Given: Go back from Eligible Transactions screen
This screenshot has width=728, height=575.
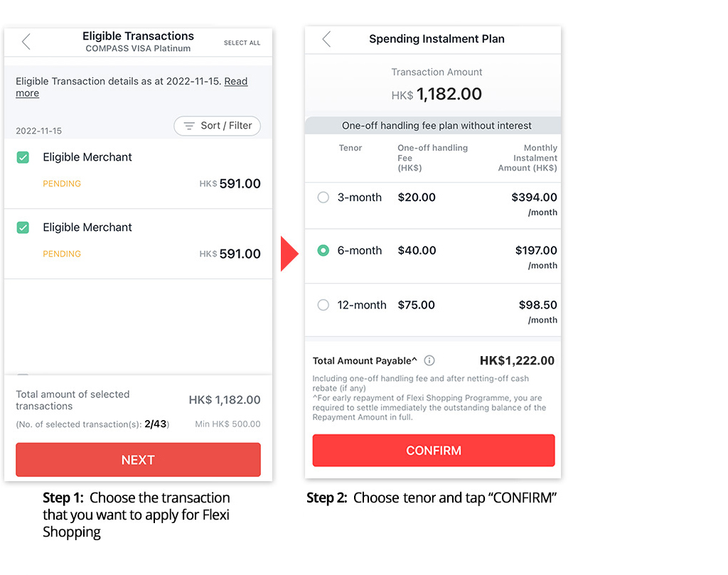Looking at the screenshot, I should pos(26,42).
